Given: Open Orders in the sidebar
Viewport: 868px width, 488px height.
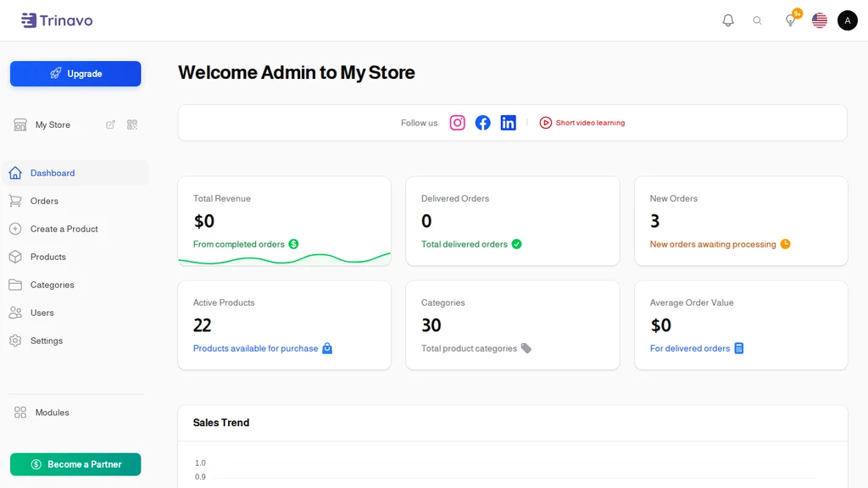Looking at the screenshot, I should pyautogui.click(x=75, y=201).
